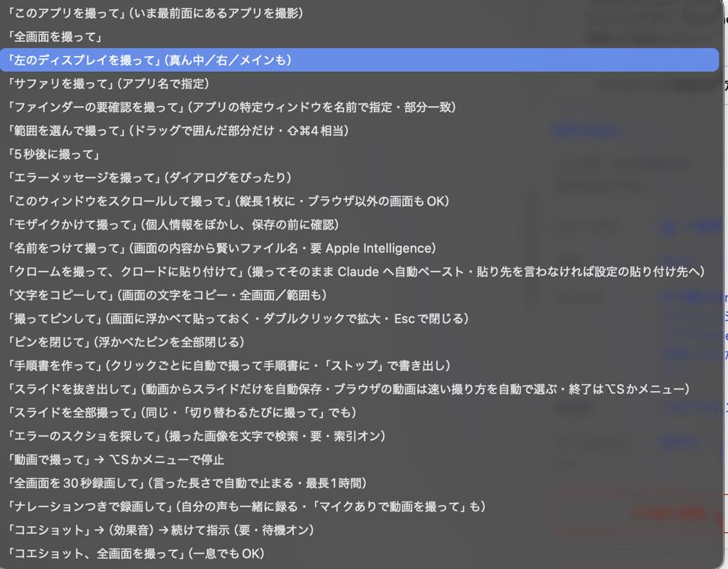Select 「サファリを撮って」 entry
The height and width of the screenshot is (569, 728).
click(359, 83)
